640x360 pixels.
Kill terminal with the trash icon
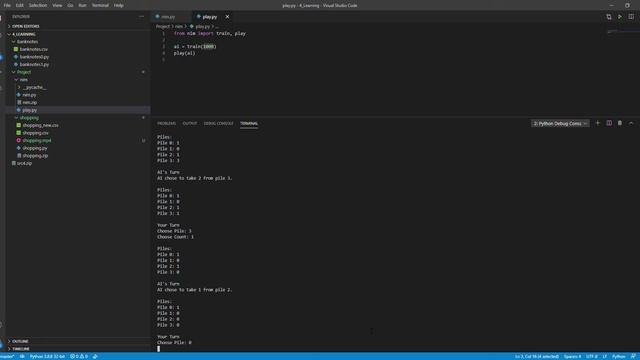[x=620, y=123]
